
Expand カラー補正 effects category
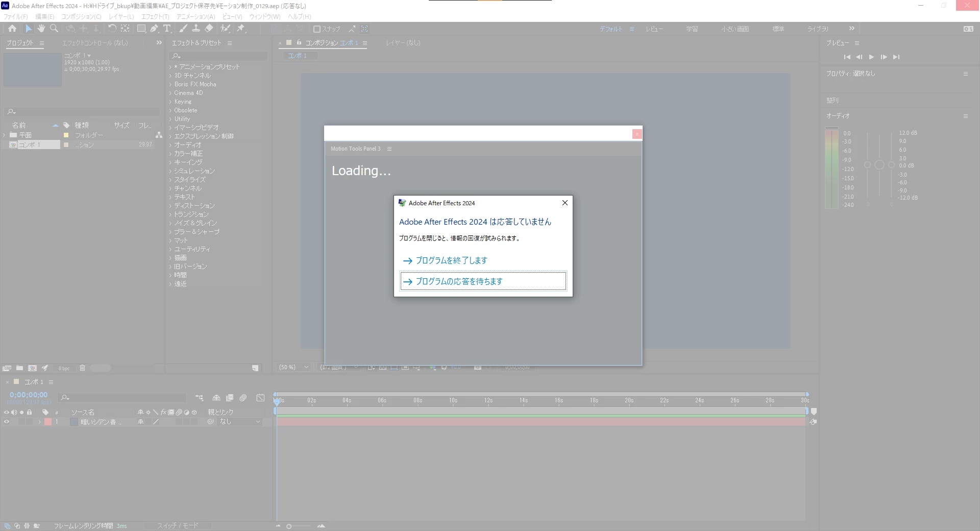pos(170,154)
